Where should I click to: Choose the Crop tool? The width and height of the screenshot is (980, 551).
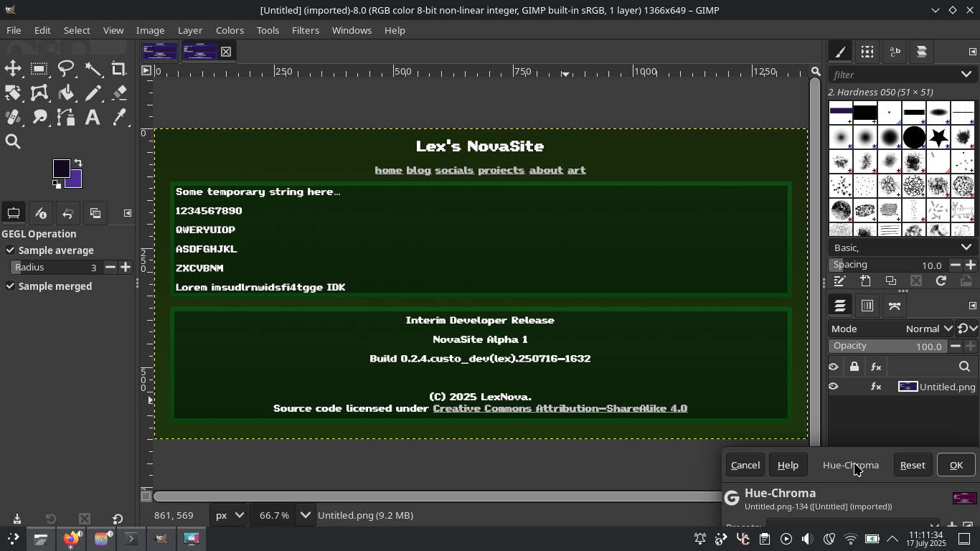click(x=119, y=69)
